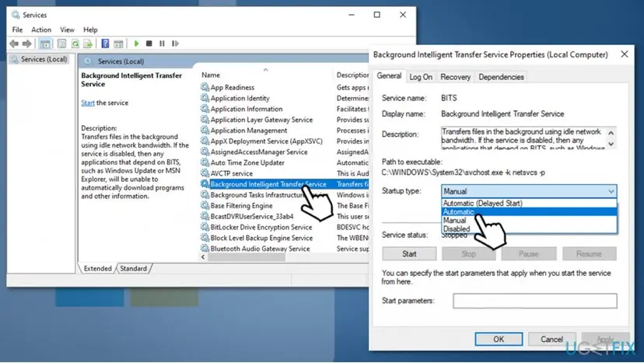This screenshot has height=363, width=644.
Task: Open the Help menu
Action: (x=90, y=30)
